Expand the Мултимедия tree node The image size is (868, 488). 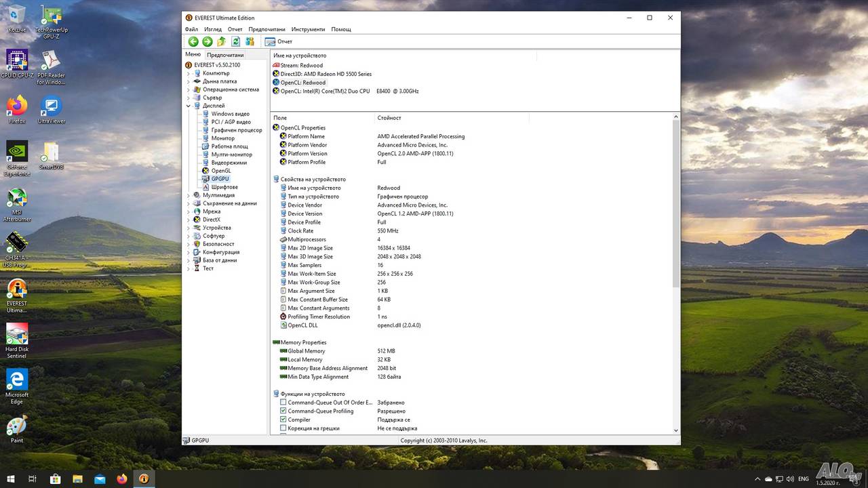(189, 195)
